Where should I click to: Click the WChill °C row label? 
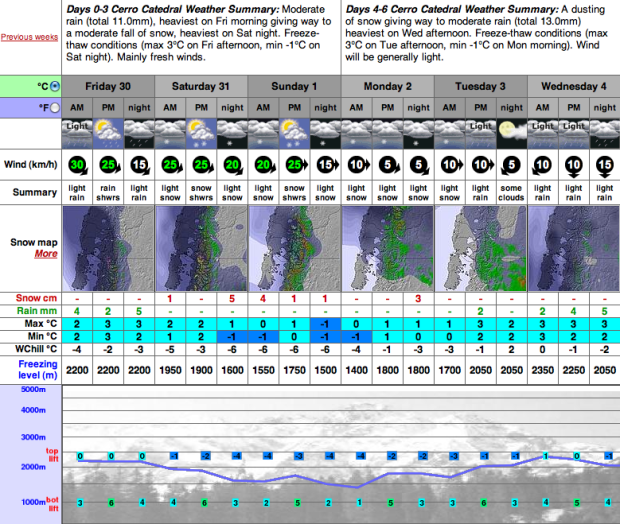(x=36, y=349)
